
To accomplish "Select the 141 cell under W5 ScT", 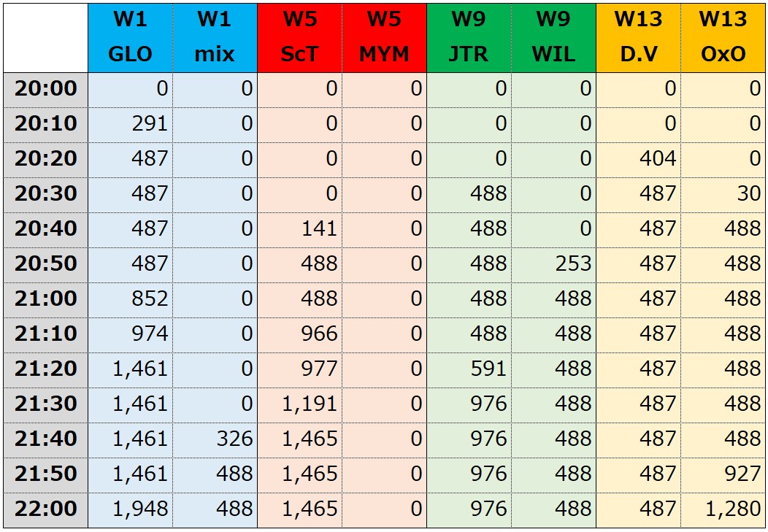I will [300, 230].
